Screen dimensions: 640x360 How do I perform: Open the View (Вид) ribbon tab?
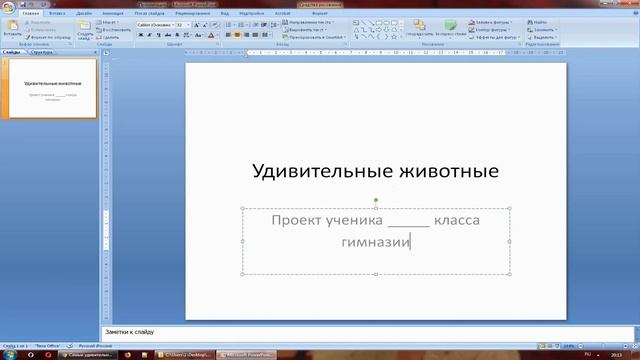point(224,13)
